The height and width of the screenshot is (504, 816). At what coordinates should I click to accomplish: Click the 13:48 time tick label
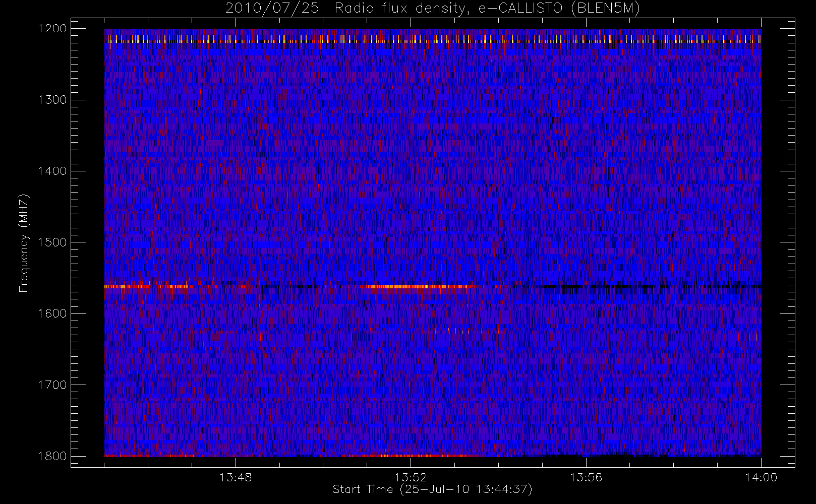(236, 477)
